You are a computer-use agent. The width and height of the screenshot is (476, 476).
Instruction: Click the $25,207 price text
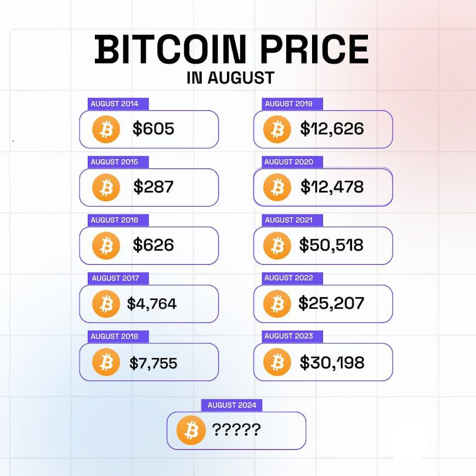point(331,303)
